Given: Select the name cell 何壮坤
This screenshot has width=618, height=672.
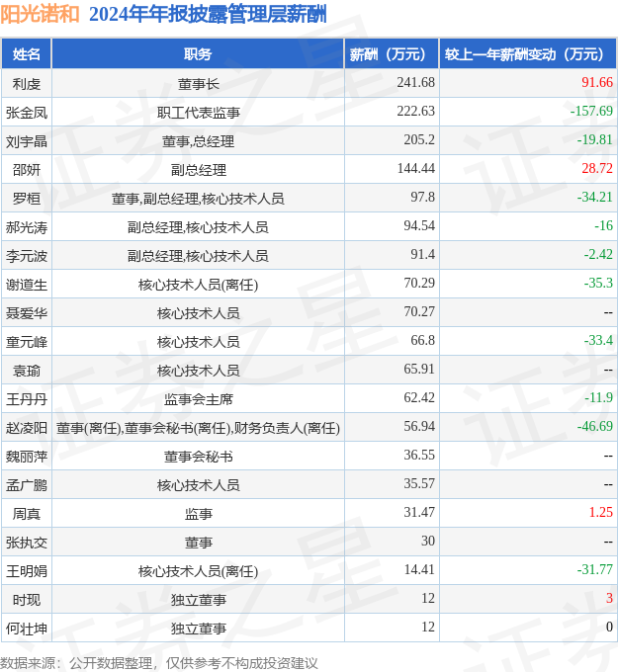Looking at the screenshot, I should coord(26,630).
